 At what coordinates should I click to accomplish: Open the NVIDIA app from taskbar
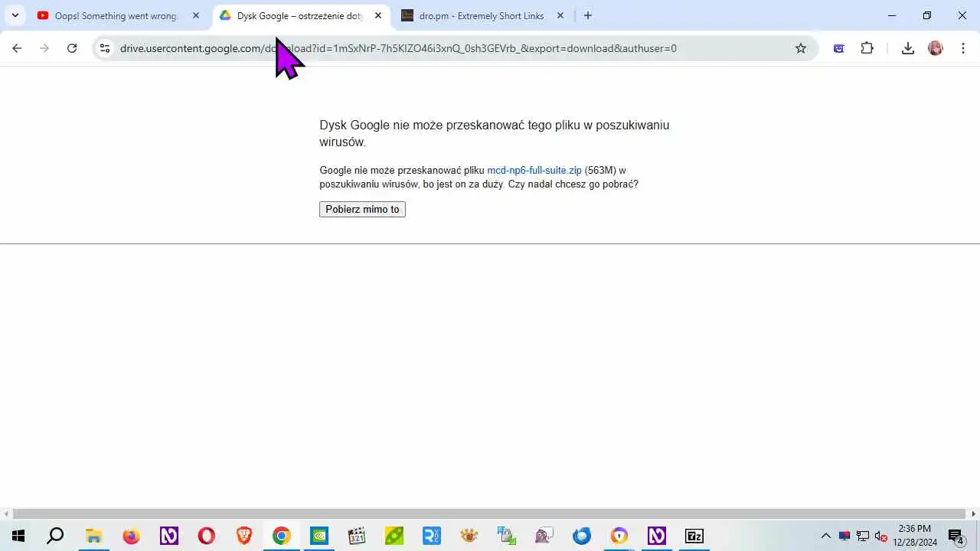pyautogui.click(x=318, y=536)
